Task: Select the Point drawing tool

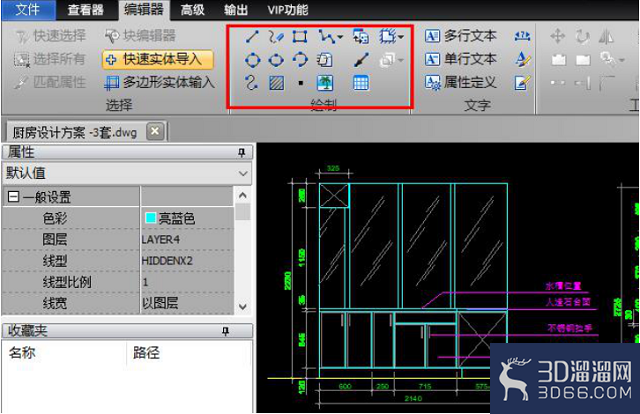Action: pyautogui.click(x=301, y=83)
